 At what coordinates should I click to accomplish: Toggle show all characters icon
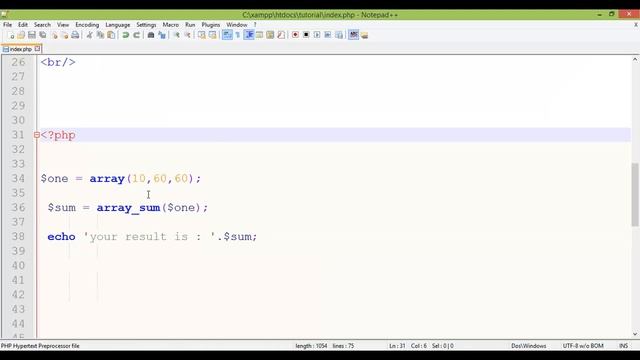tap(238, 35)
